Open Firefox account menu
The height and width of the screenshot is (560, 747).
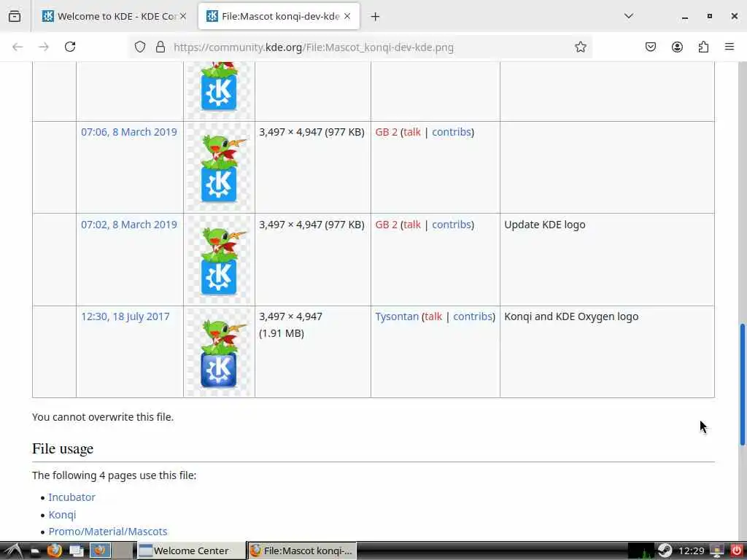point(677,47)
